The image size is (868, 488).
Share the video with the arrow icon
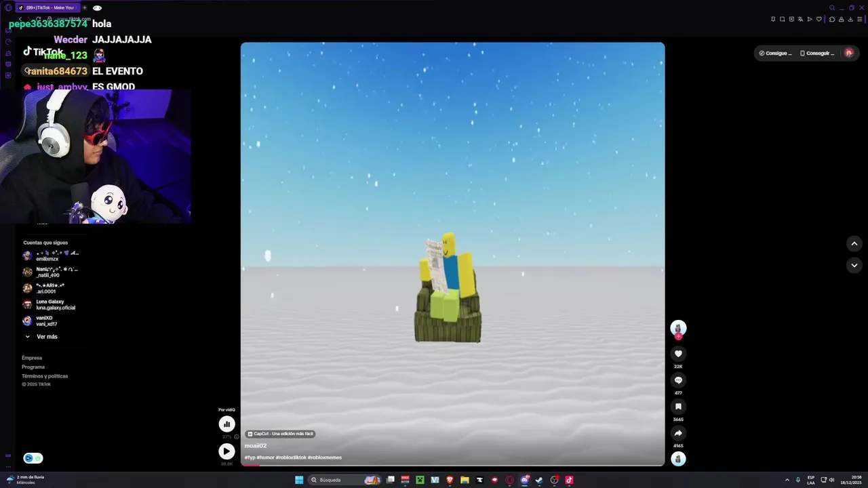(x=678, y=433)
